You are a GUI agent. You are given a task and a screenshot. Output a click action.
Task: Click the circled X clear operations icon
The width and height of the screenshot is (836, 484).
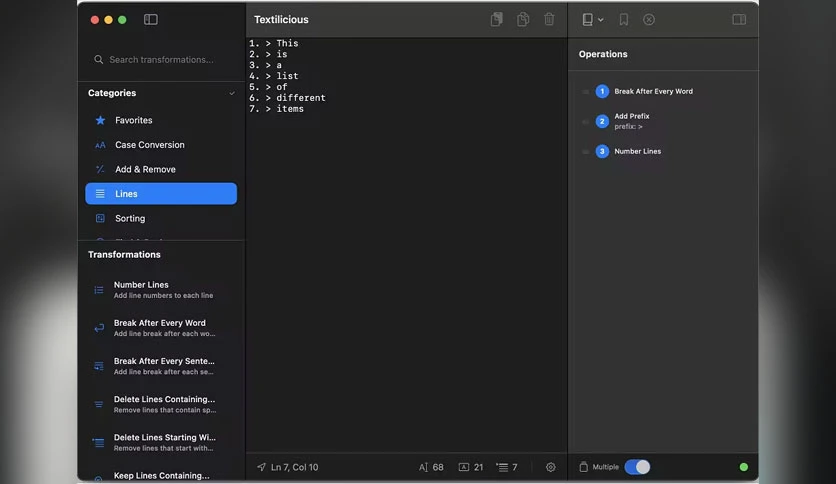[x=649, y=20]
